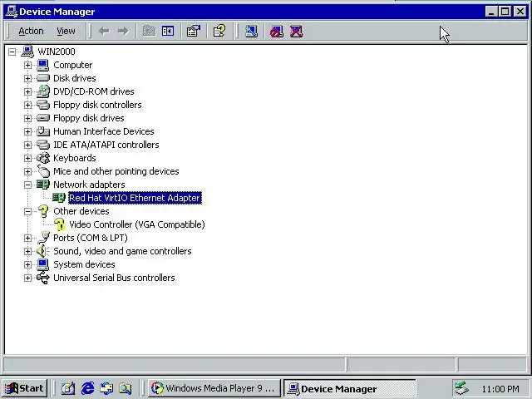Expand Floppy disk controllers node
The image size is (532, 399).
27,105
